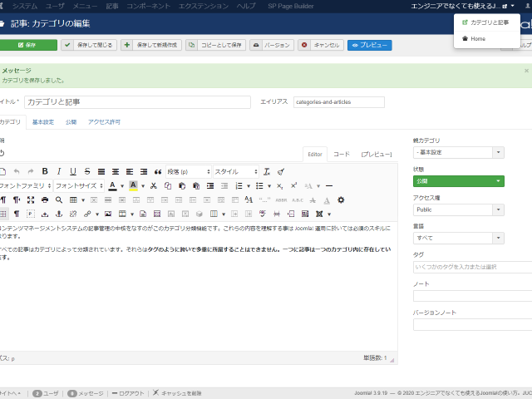The width and height of the screenshot is (532, 399).
Task: Open search magnifier icon in editor
Action: pyautogui.click(x=59, y=200)
